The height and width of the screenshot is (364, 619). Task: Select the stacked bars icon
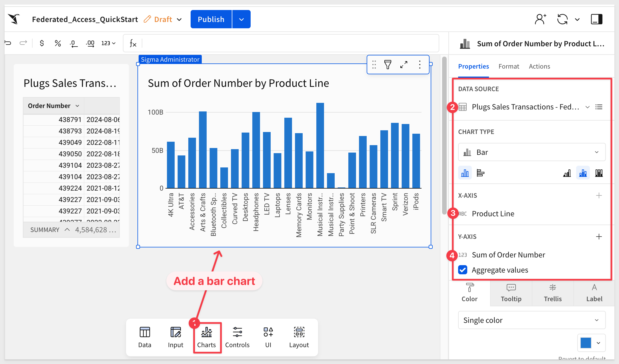(x=583, y=173)
